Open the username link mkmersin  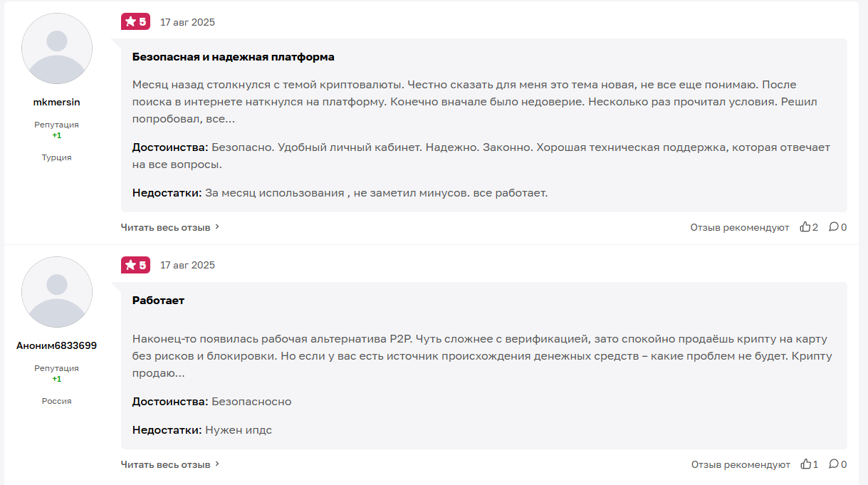pyautogui.click(x=57, y=102)
